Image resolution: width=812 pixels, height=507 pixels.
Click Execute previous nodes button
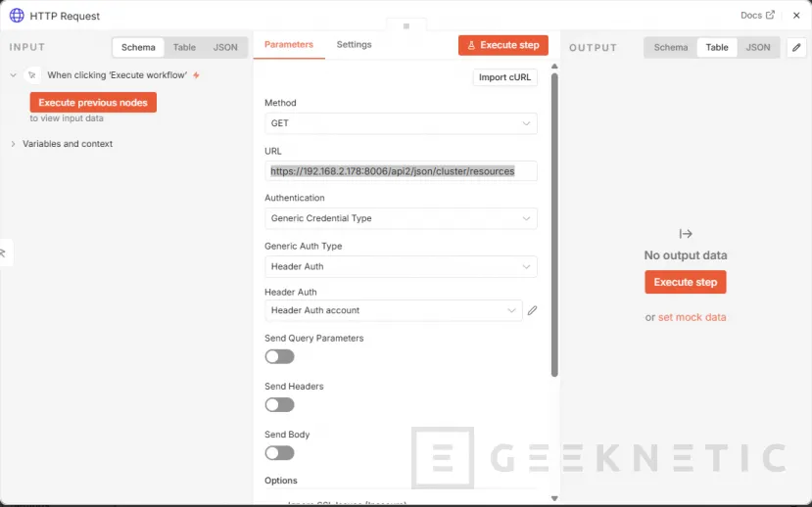[93, 103]
